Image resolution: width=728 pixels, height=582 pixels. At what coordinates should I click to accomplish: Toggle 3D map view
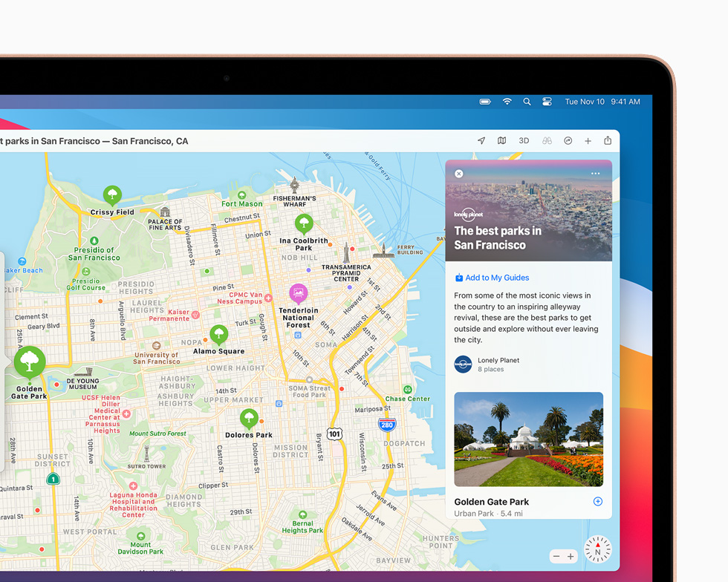pyautogui.click(x=524, y=140)
